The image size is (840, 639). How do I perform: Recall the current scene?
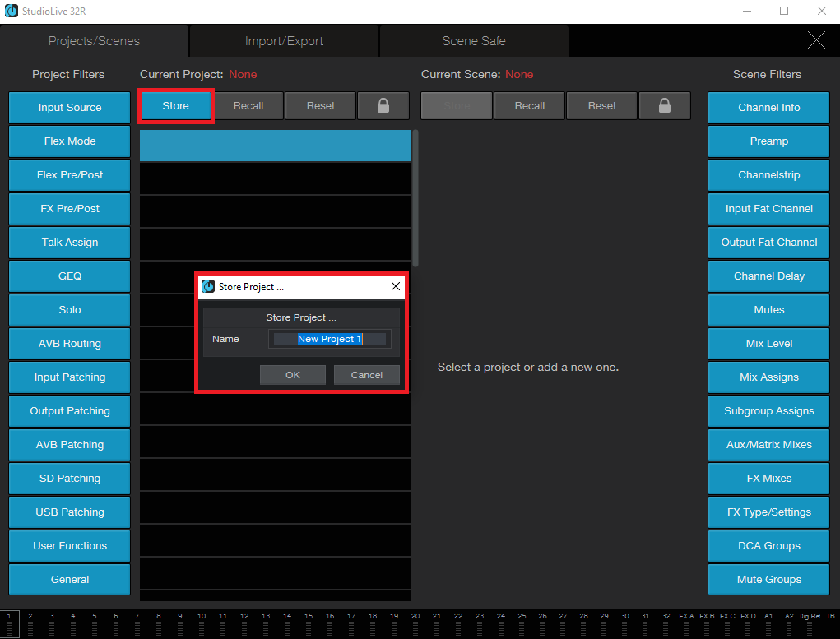tap(529, 106)
